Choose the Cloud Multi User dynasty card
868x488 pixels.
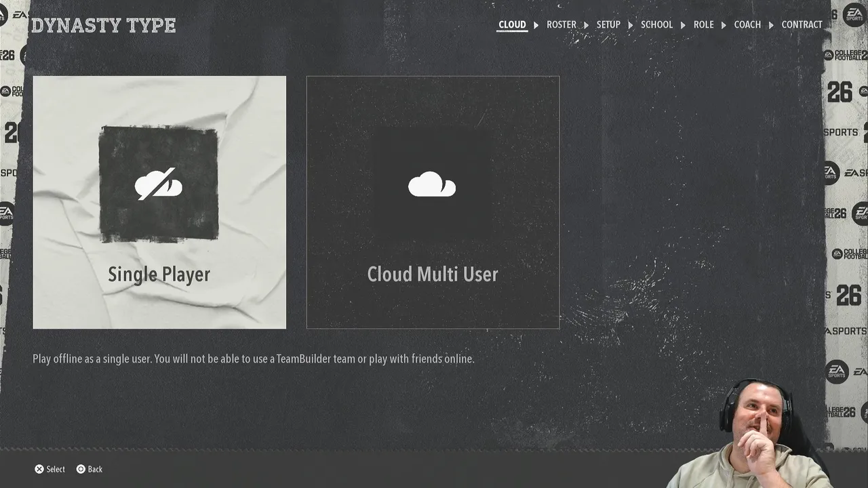[433, 202]
